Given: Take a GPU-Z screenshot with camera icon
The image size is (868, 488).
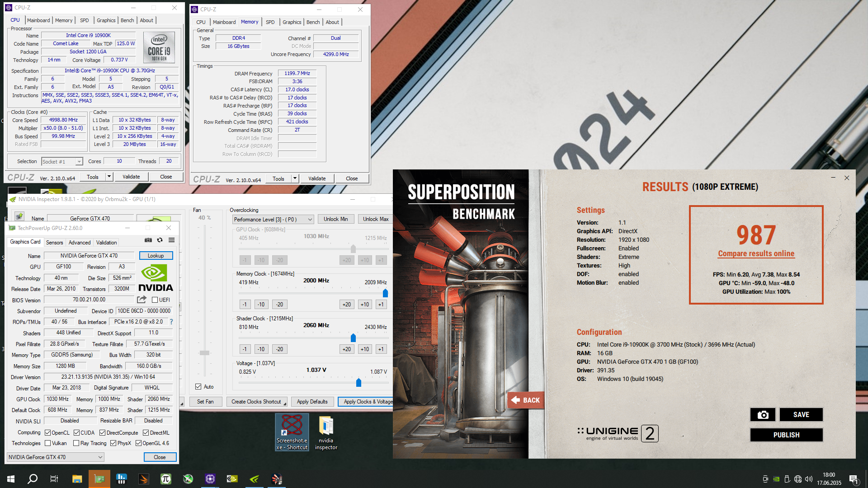Looking at the screenshot, I should pyautogui.click(x=148, y=240).
